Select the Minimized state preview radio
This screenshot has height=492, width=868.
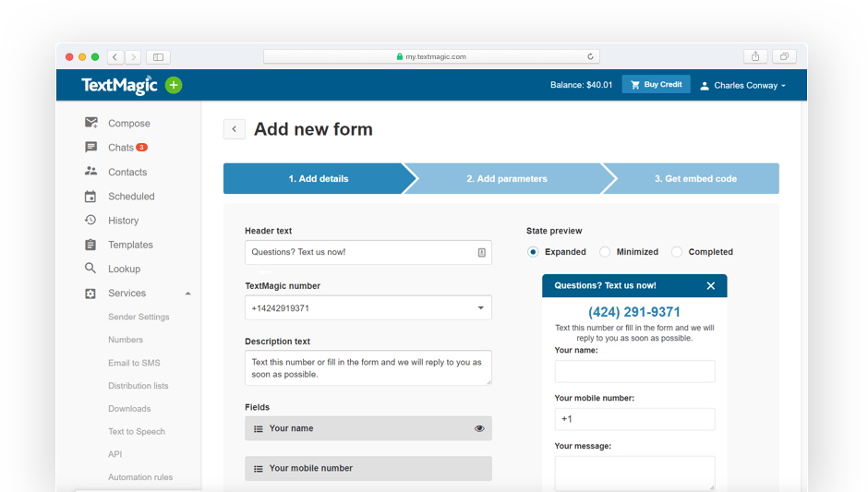[x=605, y=252]
